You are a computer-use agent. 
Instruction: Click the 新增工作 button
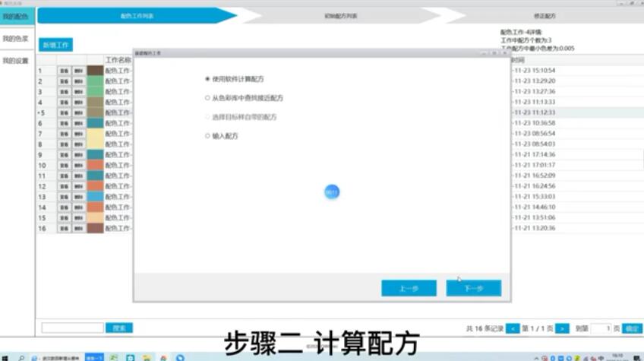[56, 45]
